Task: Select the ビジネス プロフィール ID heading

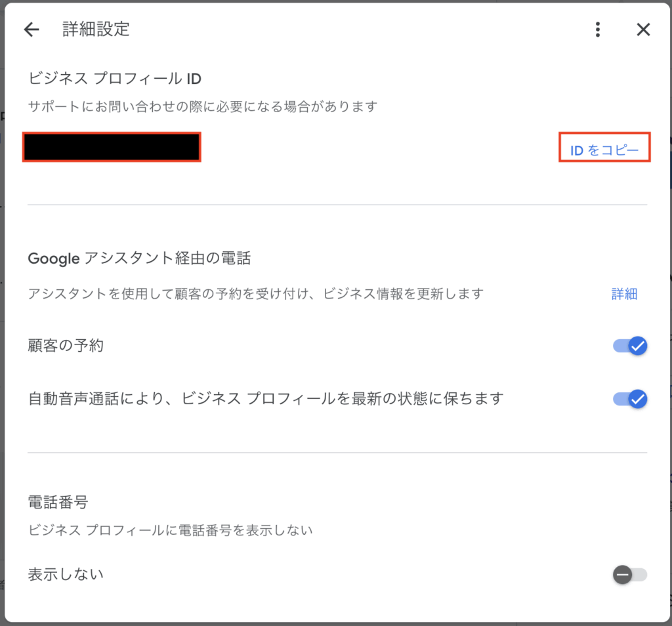Action: [114, 78]
